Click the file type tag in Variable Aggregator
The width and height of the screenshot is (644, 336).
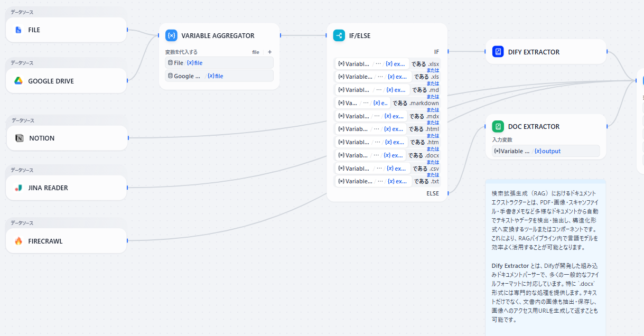(x=256, y=52)
